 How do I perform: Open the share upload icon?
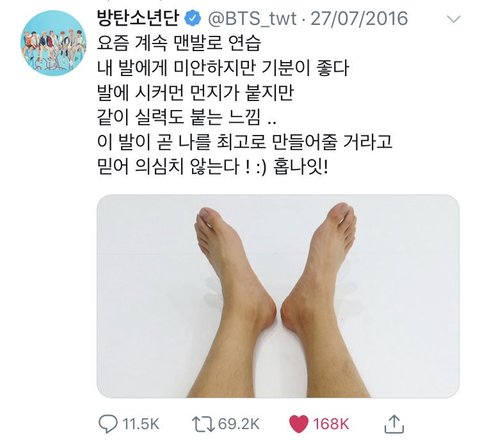point(394,424)
